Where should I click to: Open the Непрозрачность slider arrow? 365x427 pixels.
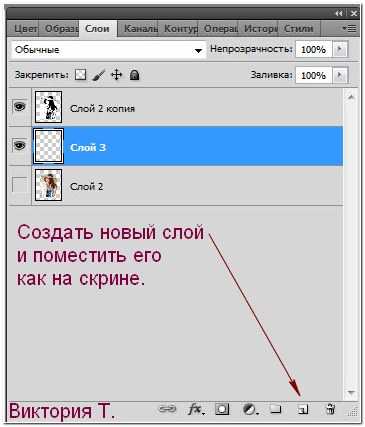point(340,49)
